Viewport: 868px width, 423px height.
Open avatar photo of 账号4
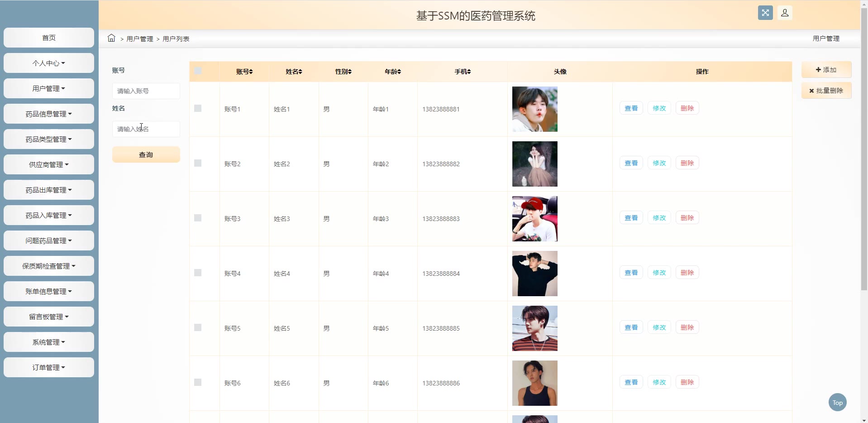coord(535,274)
